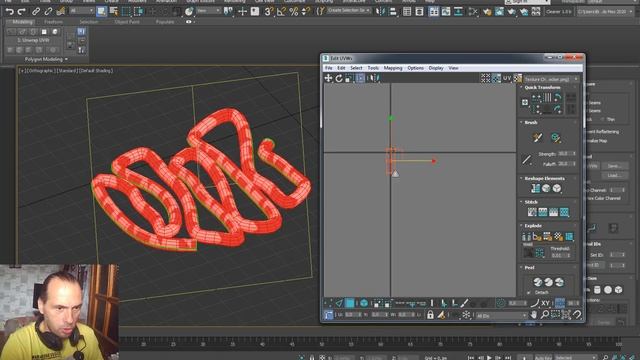Select Scale tool in Edit UVWs toolbar
The width and height of the screenshot is (640, 360).
pos(349,78)
